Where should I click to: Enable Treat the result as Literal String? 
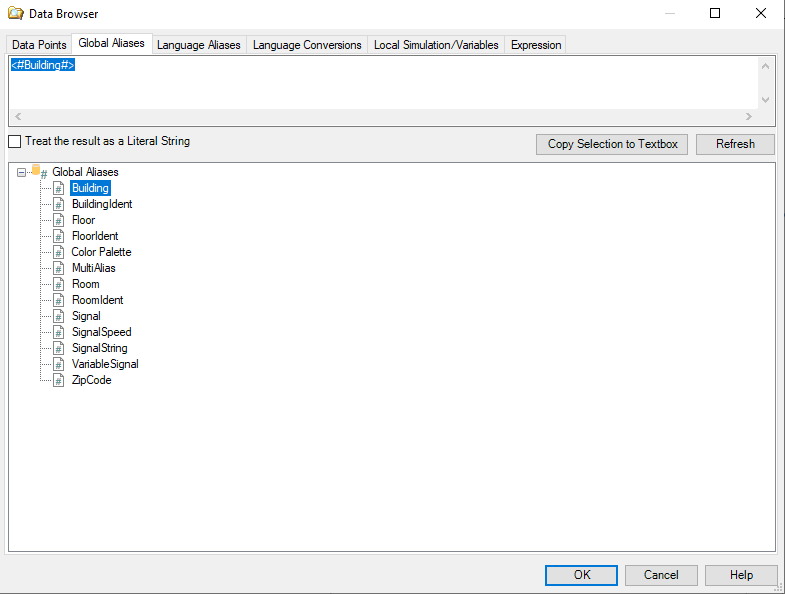coord(14,142)
